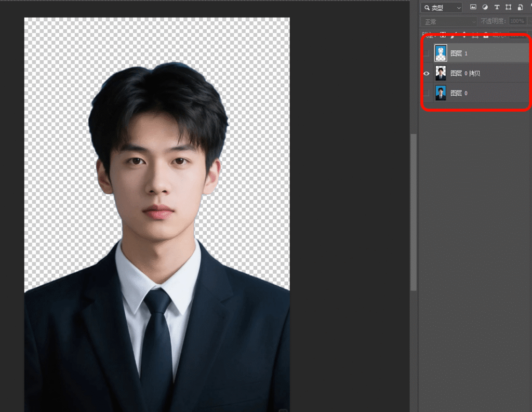Hide 图层 0 拷贝 via the eye icon
This screenshot has width=532, height=412.
[x=427, y=73]
